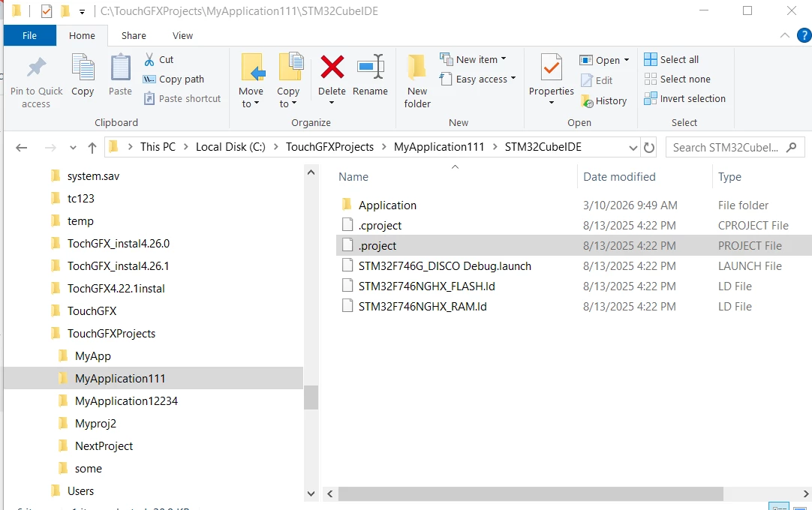Open the Quick Access Toolbar customize dropdown
This screenshot has height=510, width=812.
coord(82,10)
